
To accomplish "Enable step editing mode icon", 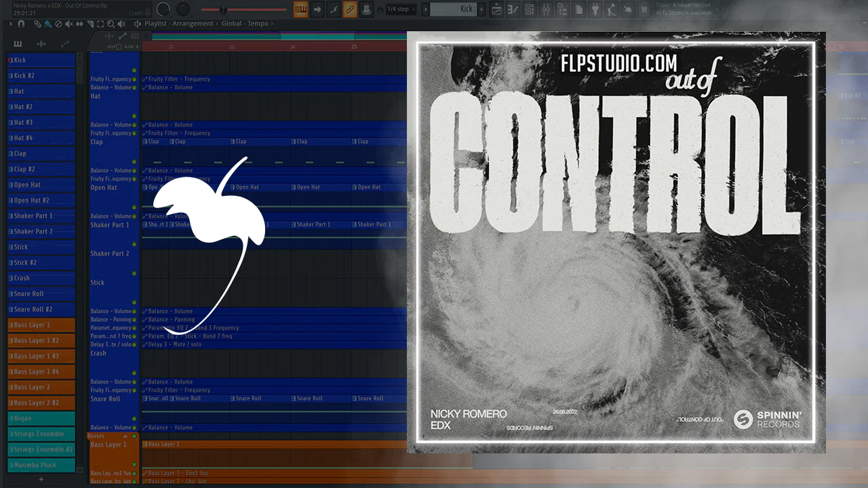I will [x=334, y=9].
